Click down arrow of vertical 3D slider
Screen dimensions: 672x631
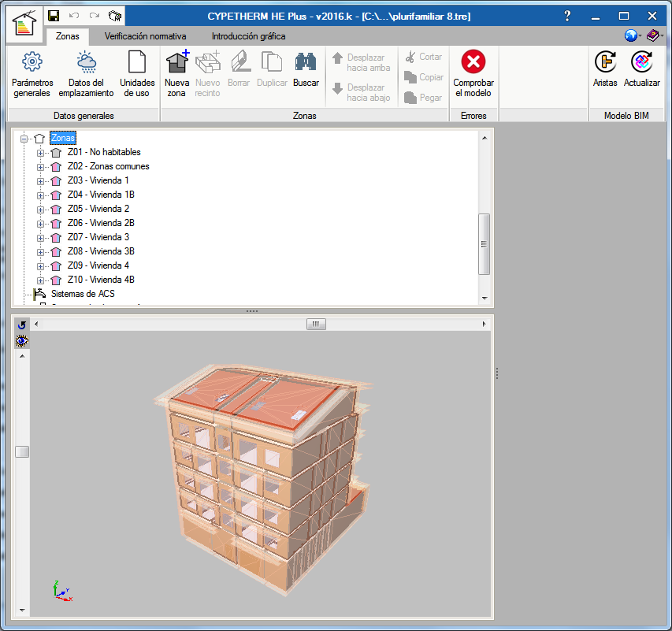coord(22,610)
